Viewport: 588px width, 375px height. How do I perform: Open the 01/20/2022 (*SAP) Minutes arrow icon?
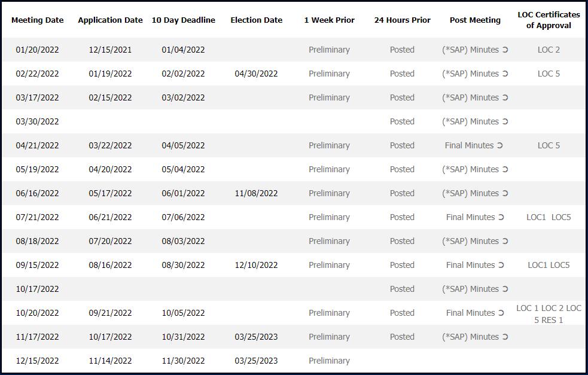click(505, 50)
